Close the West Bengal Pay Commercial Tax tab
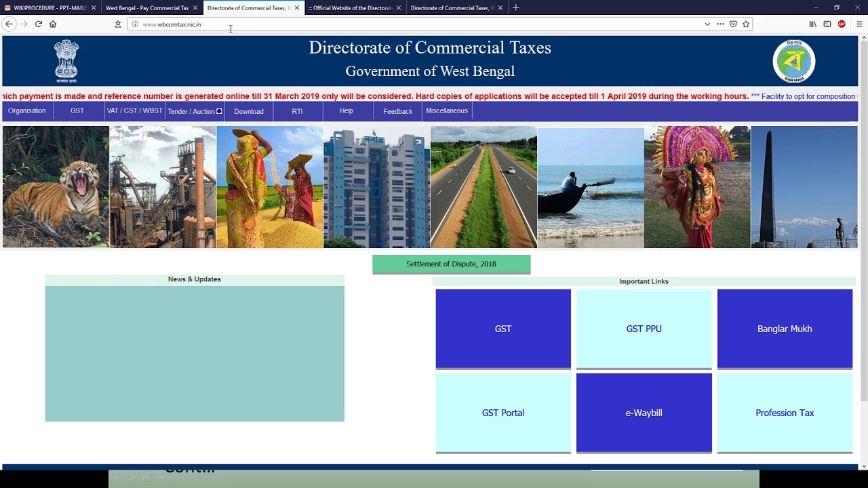Screen dimensions: 868x488 click(195, 7)
